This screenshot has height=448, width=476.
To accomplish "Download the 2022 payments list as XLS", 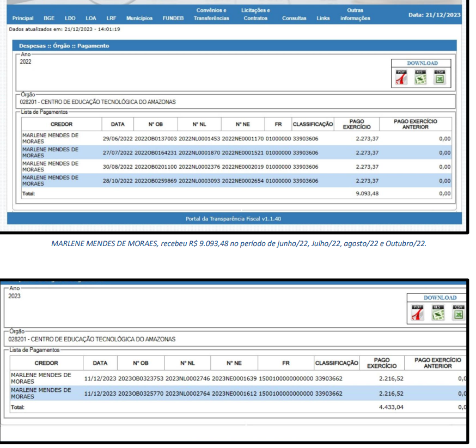I will click(x=420, y=77).
